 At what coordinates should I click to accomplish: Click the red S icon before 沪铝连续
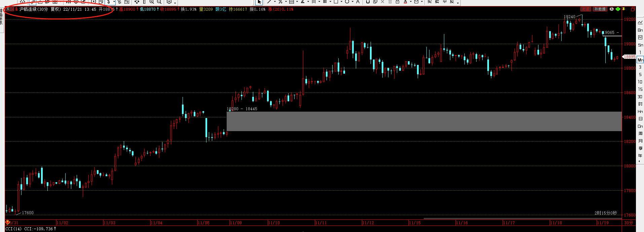(x=16, y=9)
